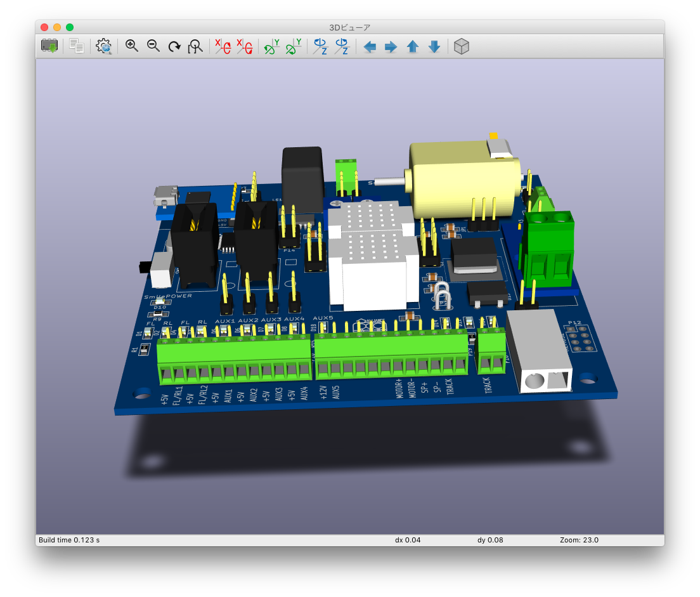Screen dimensions: 700x597
Task: Copy 3D image to clipboard
Action: coord(77,46)
